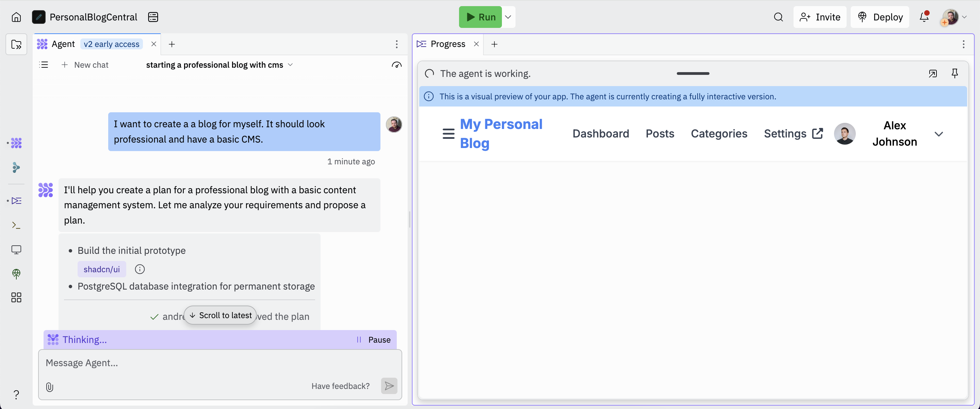980x409 pixels.
Task: Toggle the hamburger menu in blog preview
Action: pyautogui.click(x=448, y=134)
